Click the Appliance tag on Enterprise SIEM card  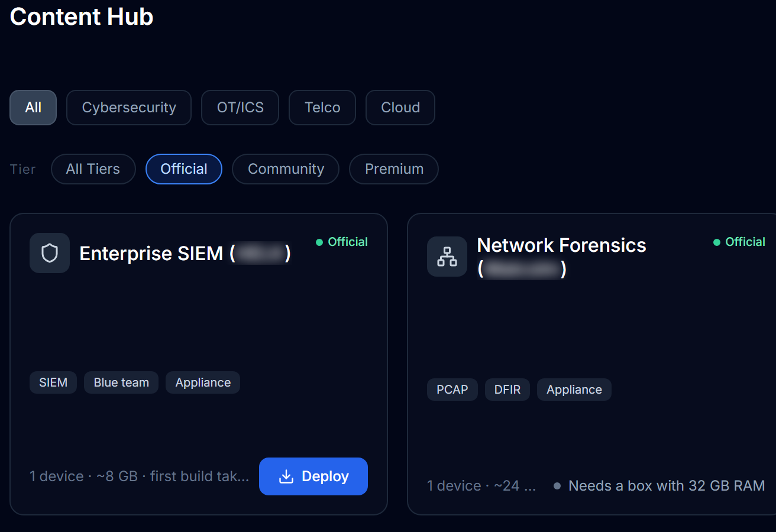coord(203,382)
